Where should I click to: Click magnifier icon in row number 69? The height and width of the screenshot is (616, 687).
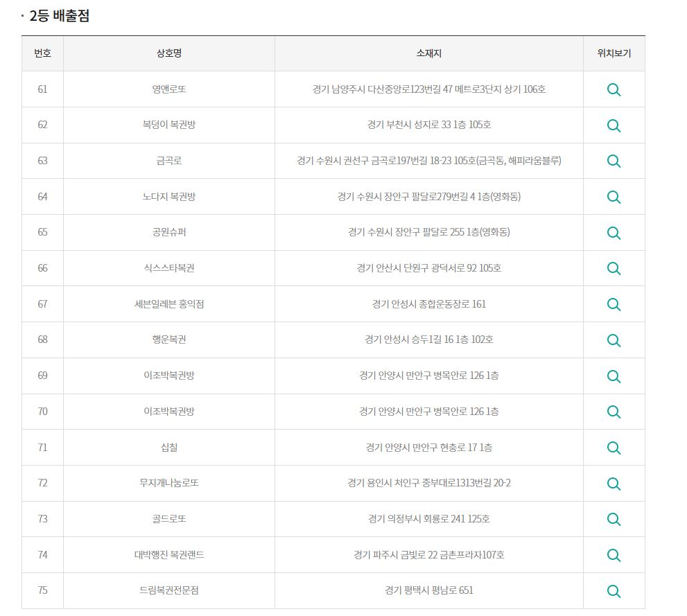tap(614, 376)
